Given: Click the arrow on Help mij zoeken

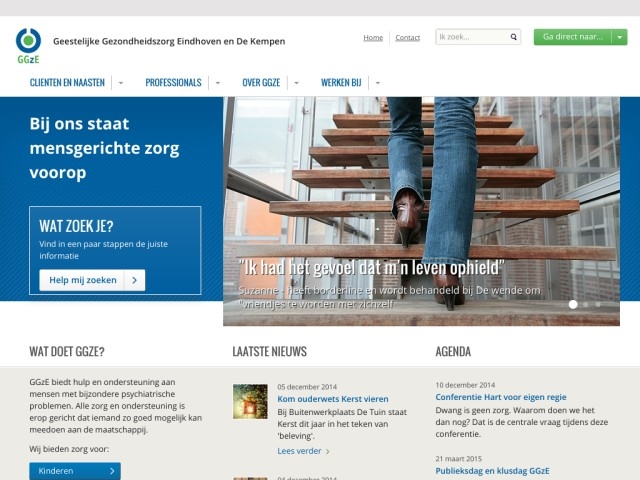Looking at the screenshot, I should (x=135, y=281).
